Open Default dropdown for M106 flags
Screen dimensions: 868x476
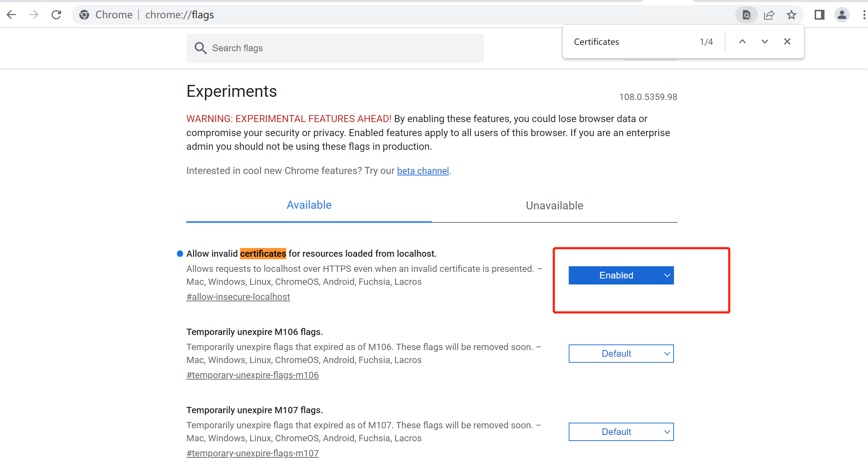point(621,354)
